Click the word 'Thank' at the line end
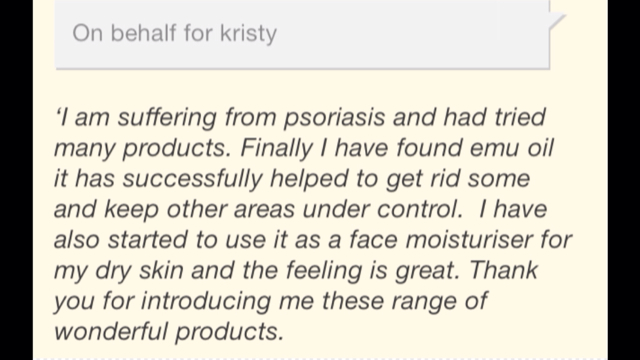The image size is (640, 360). pos(503,270)
